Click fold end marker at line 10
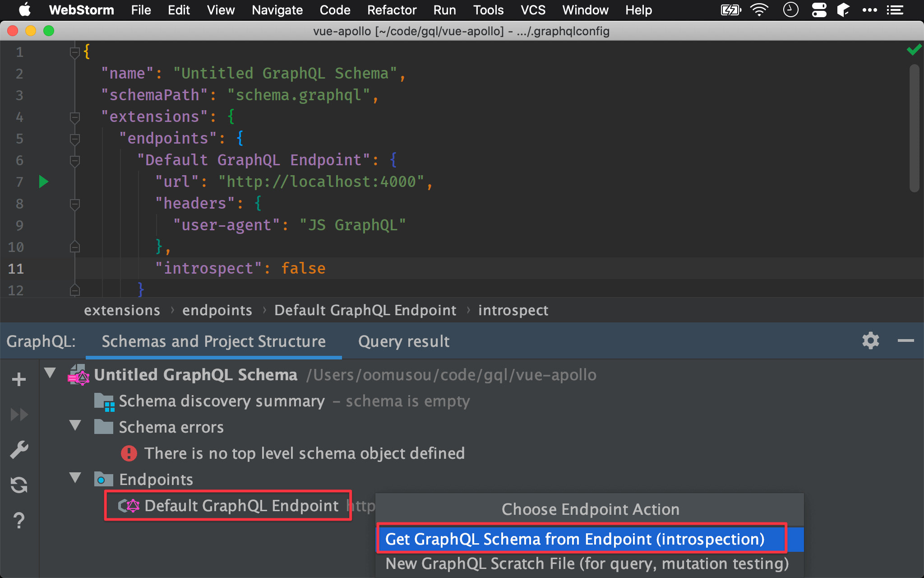 click(x=75, y=247)
